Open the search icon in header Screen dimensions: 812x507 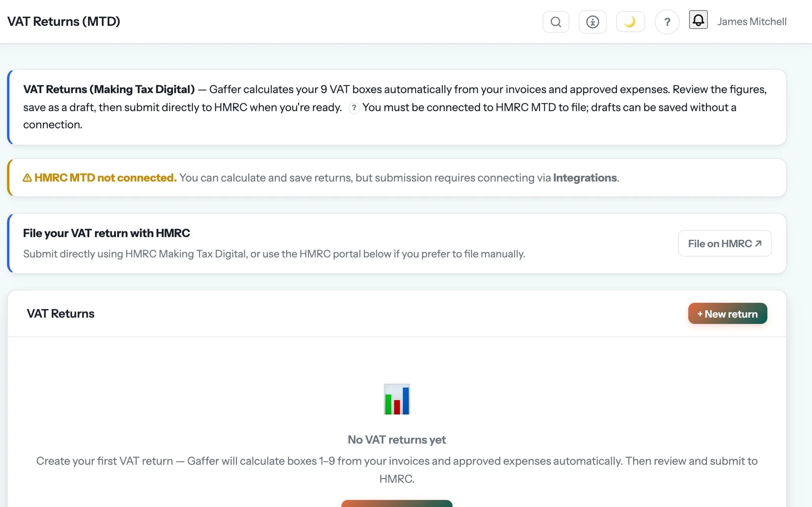(556, 22)
